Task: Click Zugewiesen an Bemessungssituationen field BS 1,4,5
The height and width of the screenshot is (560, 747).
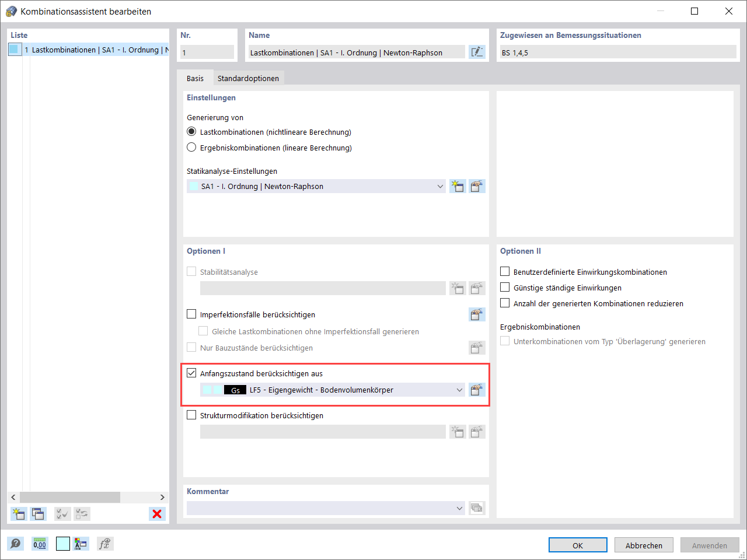Action: (618, 52)
